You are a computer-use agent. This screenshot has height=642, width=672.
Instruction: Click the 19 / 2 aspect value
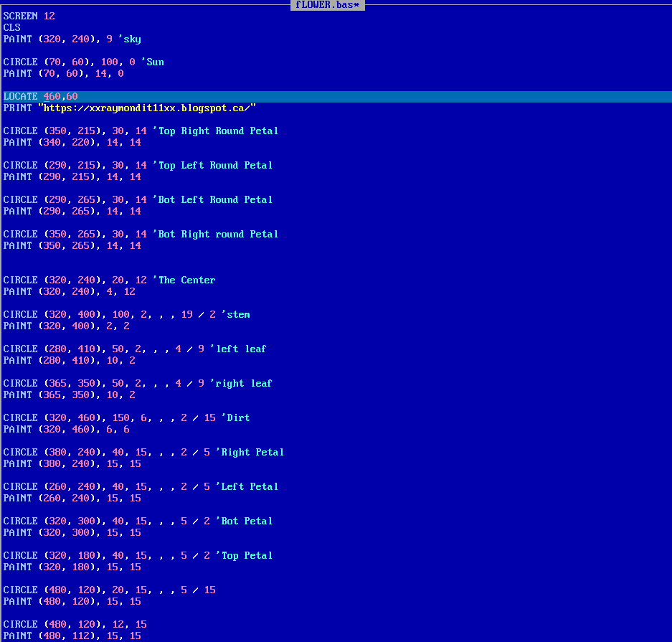(x=199, y=314)
